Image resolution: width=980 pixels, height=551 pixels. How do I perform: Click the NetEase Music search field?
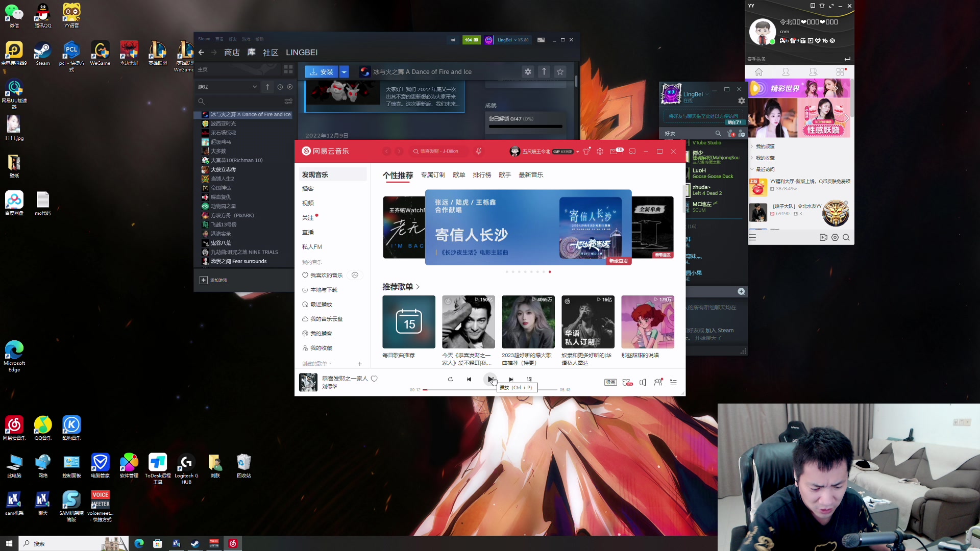pyautogui.click(x=439, y=151)
